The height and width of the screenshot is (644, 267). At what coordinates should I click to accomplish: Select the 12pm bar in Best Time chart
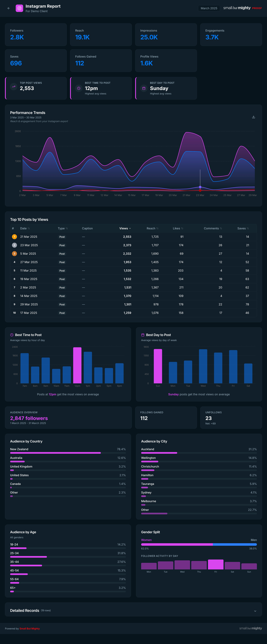(77, 365)
